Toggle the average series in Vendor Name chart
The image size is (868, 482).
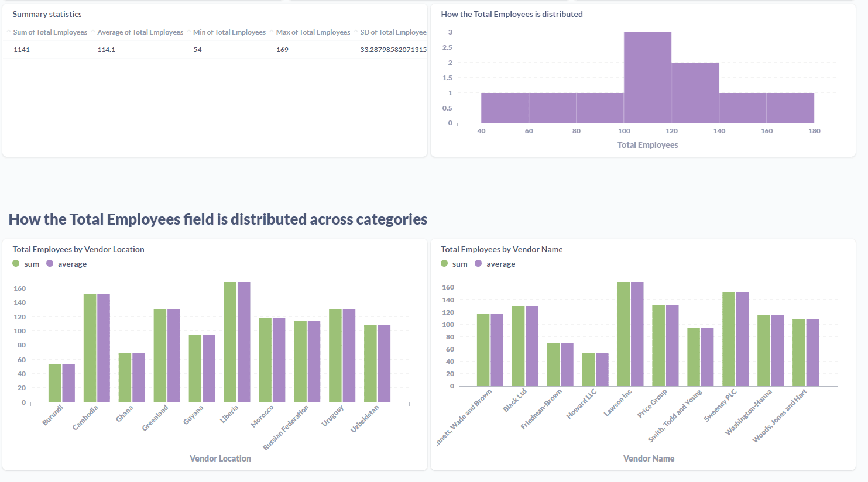pyautogui.click(x=495, y=264)
